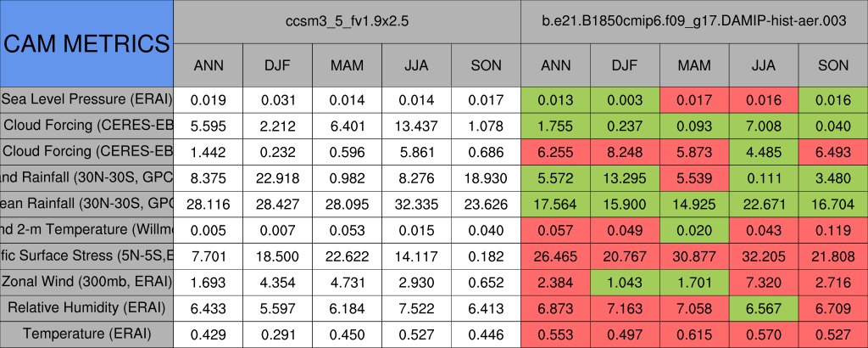Screen dimensions: 868x348
Task: Click the SON column under the DAMIP-hist-aer.003 model
Action: 833,65
